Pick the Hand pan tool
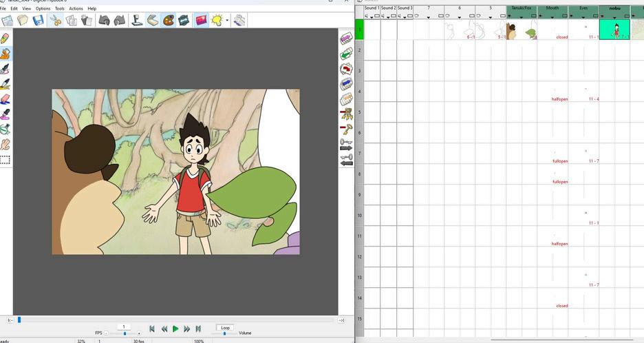This screenshot has width=644, height=343. [6, 144]
